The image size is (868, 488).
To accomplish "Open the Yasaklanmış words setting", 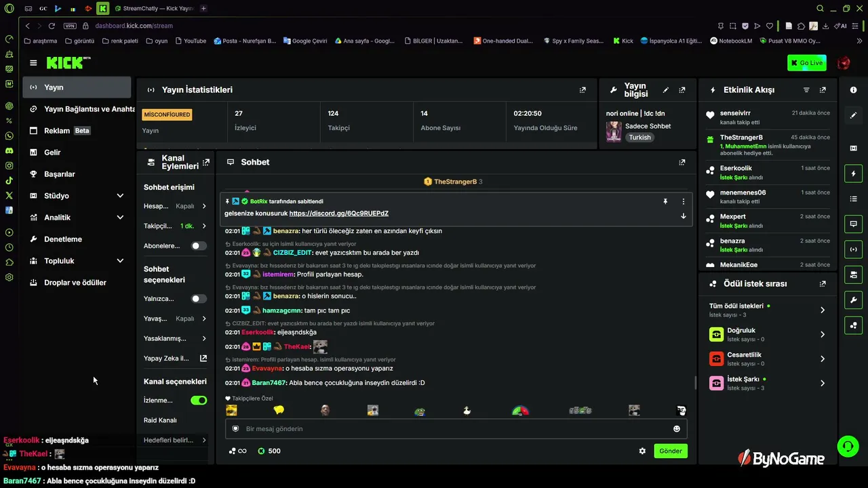I will pyautogui.click(x=176, y=339).
